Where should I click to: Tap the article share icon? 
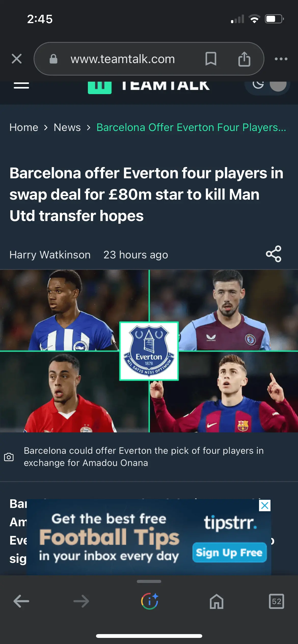[x=274, y=254]
